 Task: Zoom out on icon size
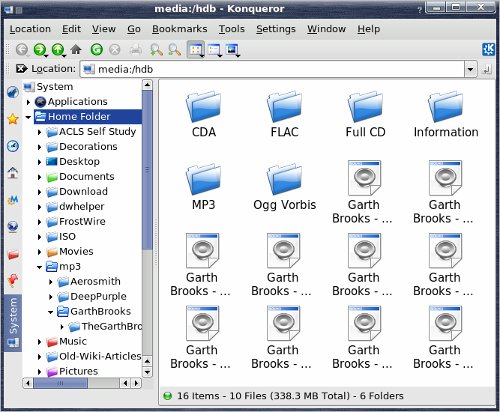pos(174,50)
